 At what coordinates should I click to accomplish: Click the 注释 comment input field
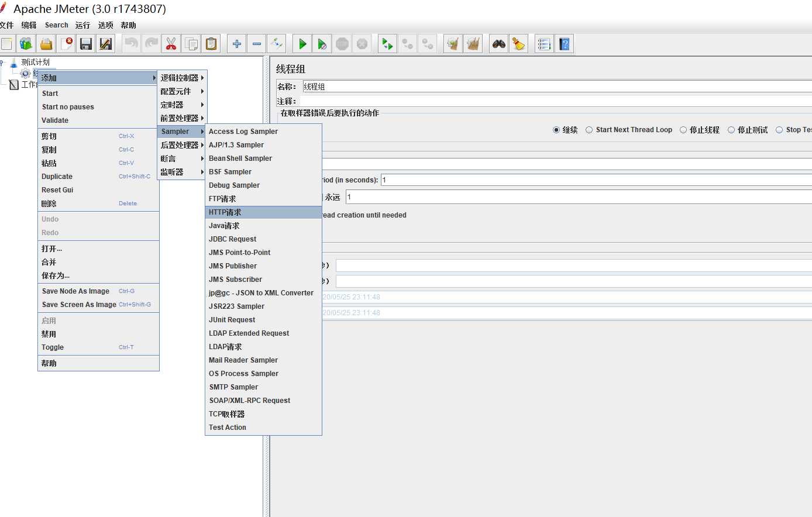(556, 101)
